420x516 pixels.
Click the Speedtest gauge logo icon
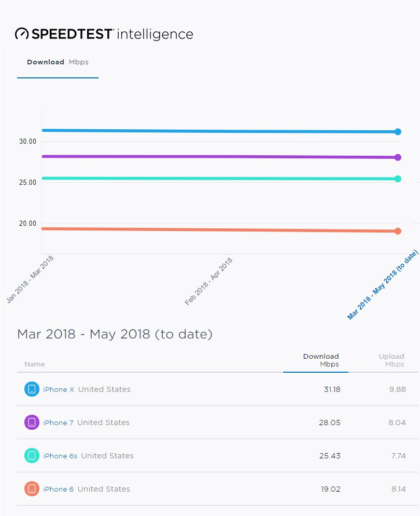pos(22,34)
